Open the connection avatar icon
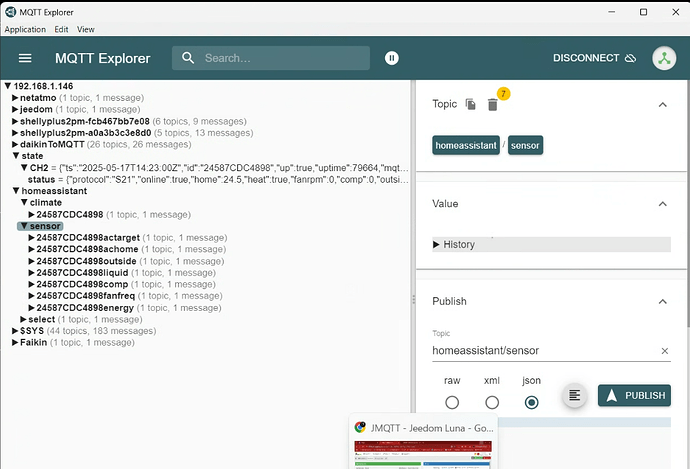The width and height of the screenshot is (690, 469). pos(664,58)
